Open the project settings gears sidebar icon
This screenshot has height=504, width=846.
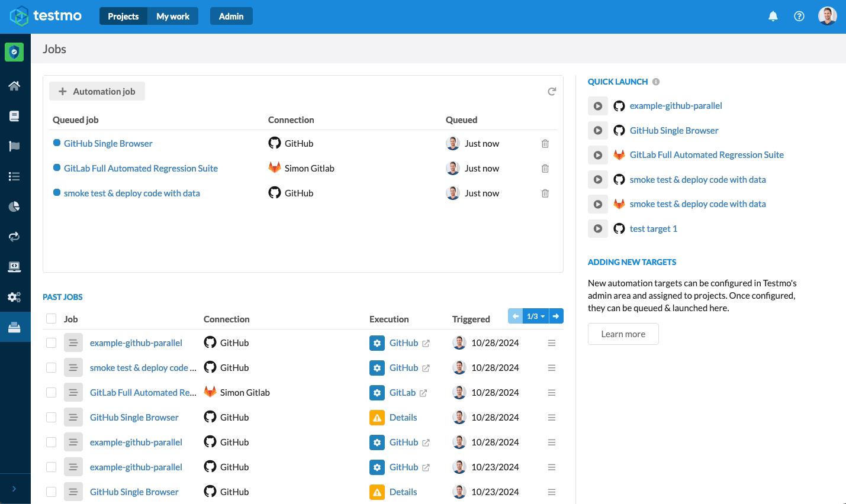point(14,297)
